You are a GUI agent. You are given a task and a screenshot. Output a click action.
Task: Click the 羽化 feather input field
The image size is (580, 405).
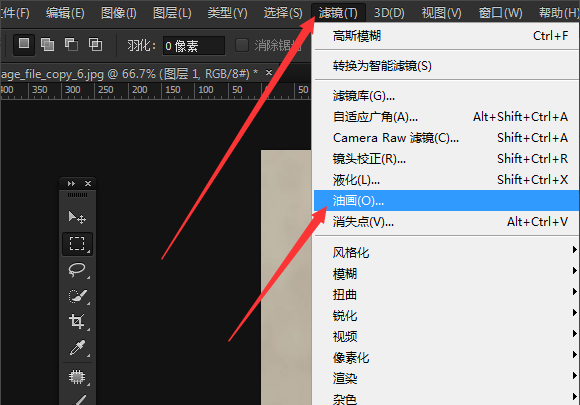tap(193, 46)
